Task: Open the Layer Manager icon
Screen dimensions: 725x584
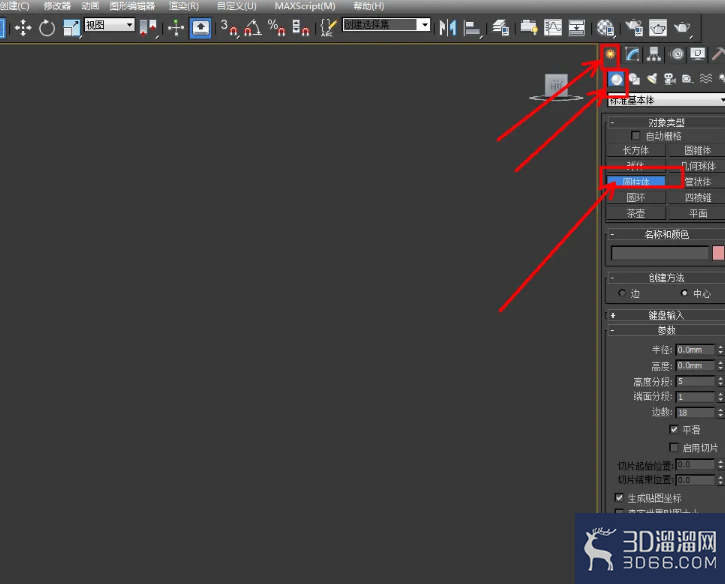Action: [501, 28]
